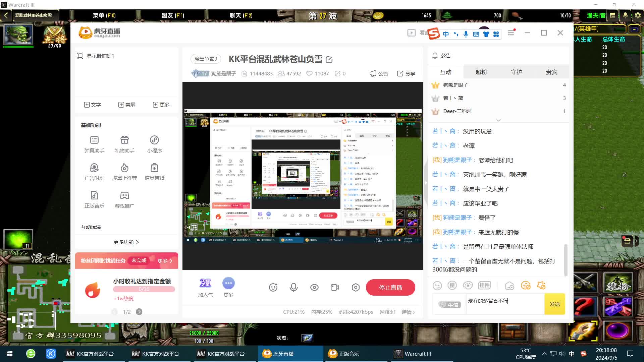Image resolution: width=644 pixels, height=362 pixels.
Task: Open 详情 stream statistics details
Action: pos(408,312)
